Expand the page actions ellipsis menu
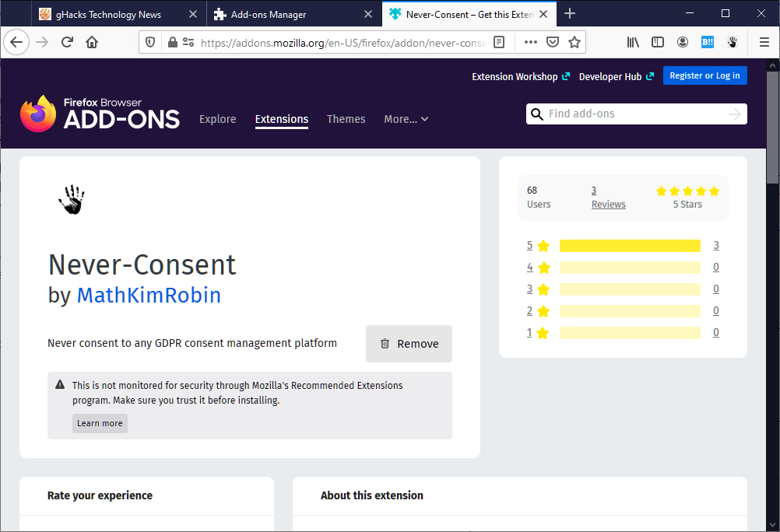Viewport: 780px width, 532px height. point(530,42)
